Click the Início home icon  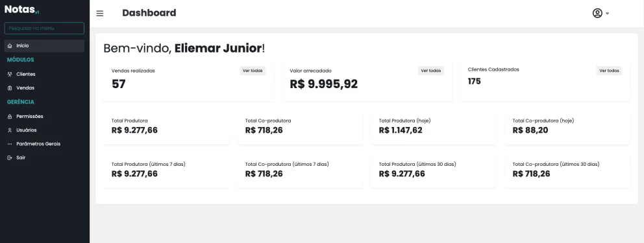click(x=10, y=46)
